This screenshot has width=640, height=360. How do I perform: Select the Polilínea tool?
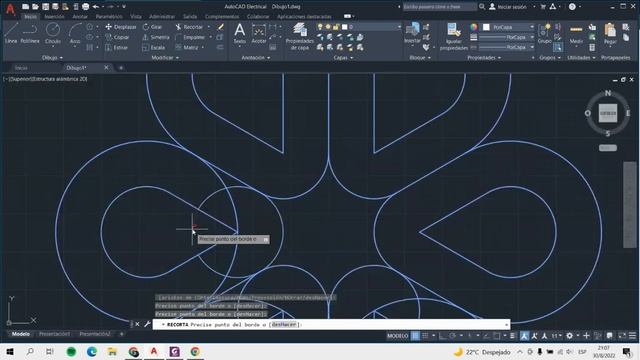coord(30,33)
